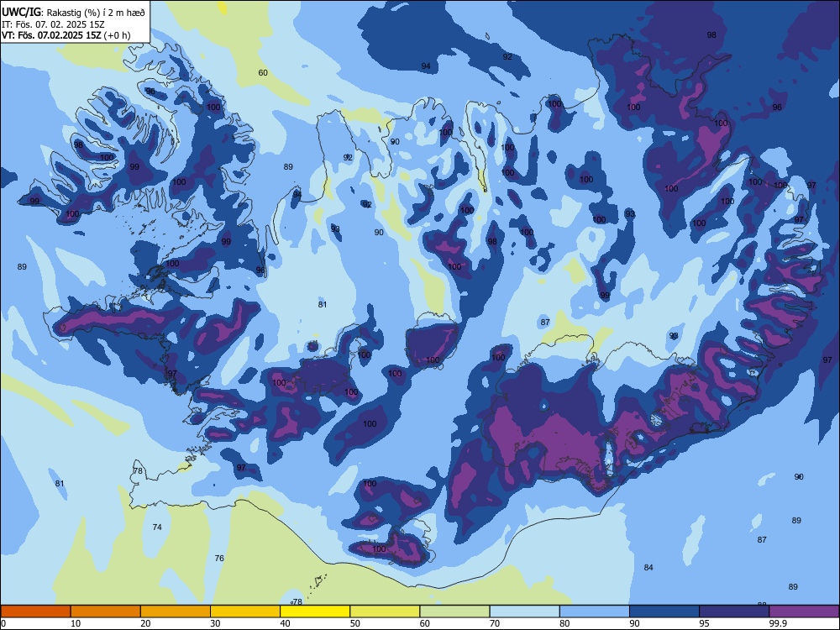Pick the golden 30–40 legend swatch
840x630 pixels.
pos(245,612)
